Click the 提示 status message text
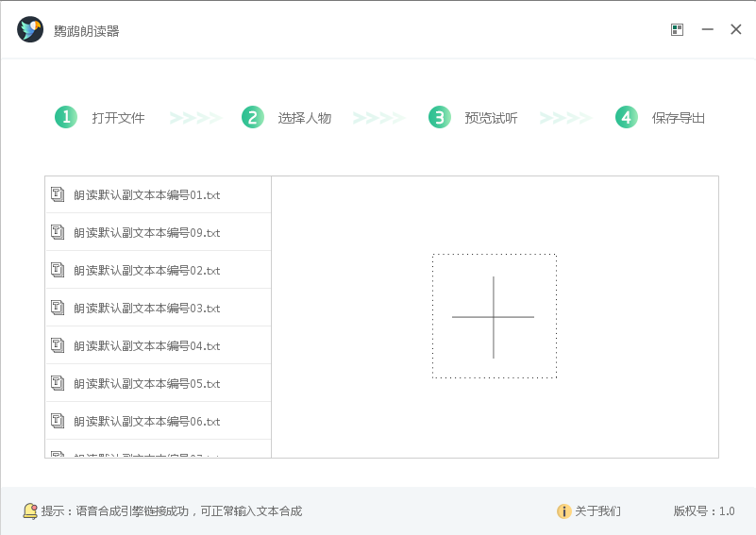756x535 pixels. coord(172,511)
